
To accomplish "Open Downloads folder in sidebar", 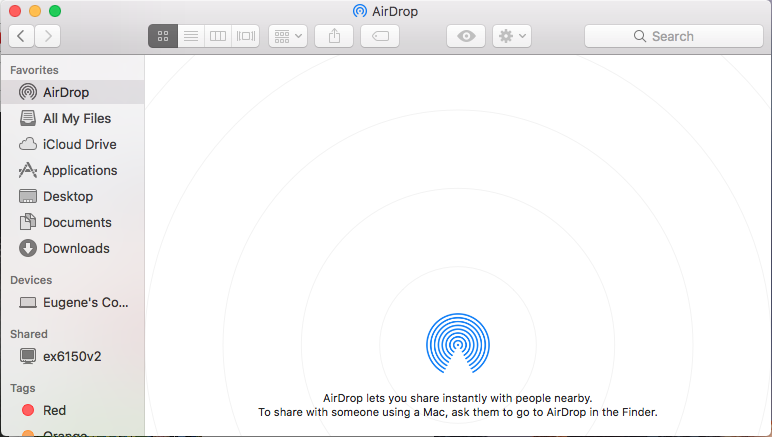I will 72,248.
